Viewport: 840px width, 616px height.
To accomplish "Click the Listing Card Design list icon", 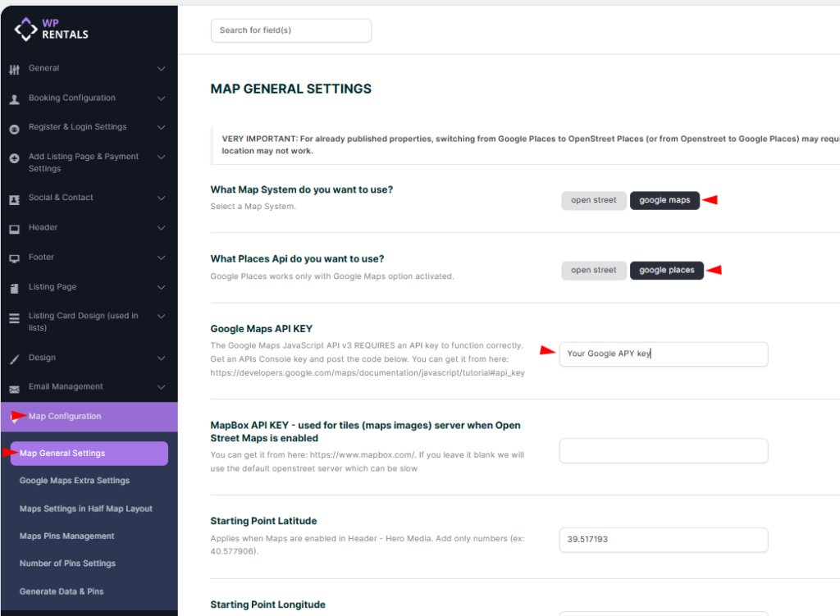I will (15, 317).
